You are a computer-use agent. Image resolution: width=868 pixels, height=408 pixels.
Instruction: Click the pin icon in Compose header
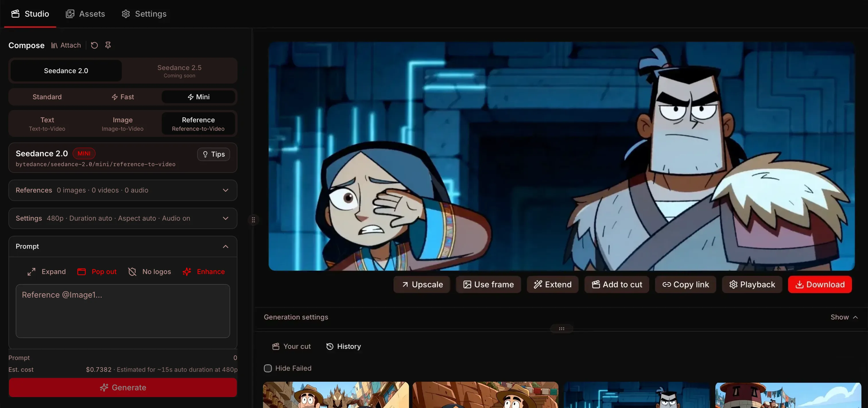[x=108, y=45]
